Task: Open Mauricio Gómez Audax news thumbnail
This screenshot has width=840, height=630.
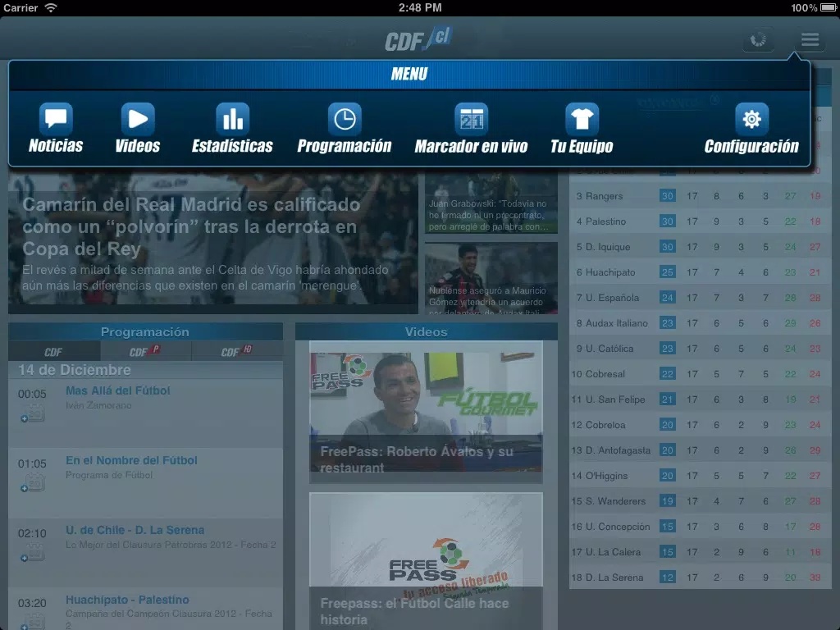Action: click(491, 278)
